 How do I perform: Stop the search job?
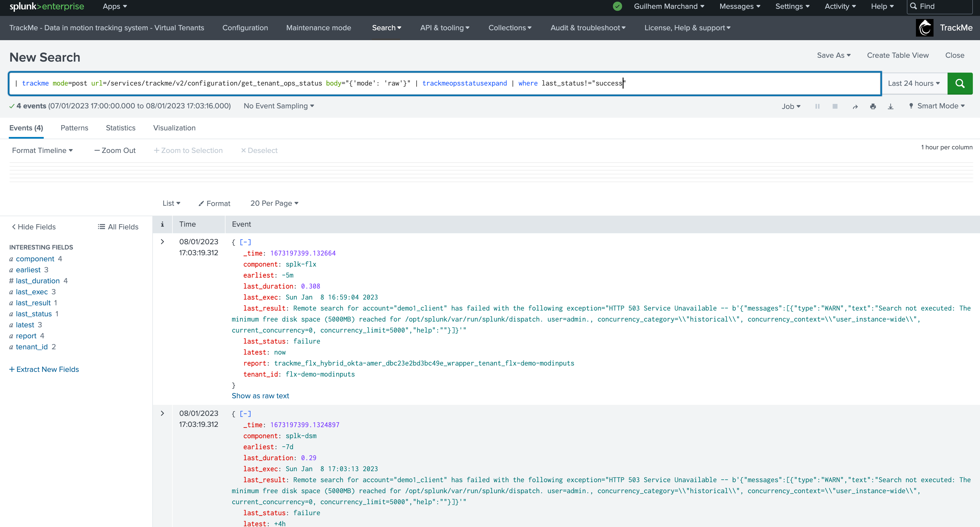(835, 106)
